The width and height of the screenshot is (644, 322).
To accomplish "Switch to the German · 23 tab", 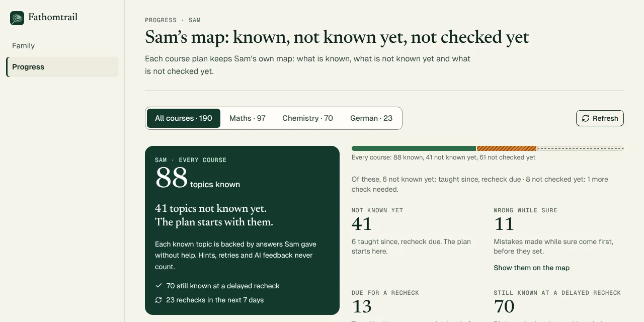I will pos(371,118).
